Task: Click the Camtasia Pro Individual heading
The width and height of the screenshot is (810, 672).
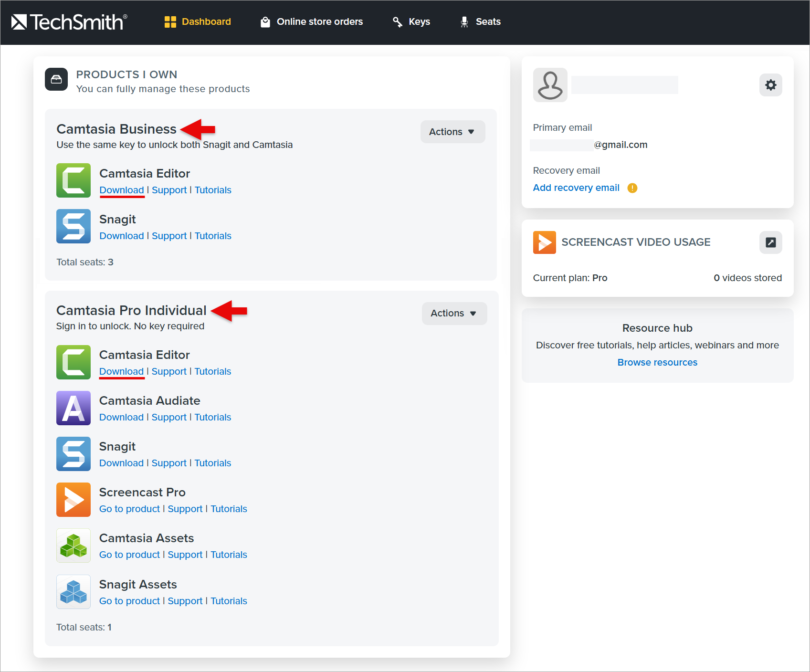Action: point(131,311)
